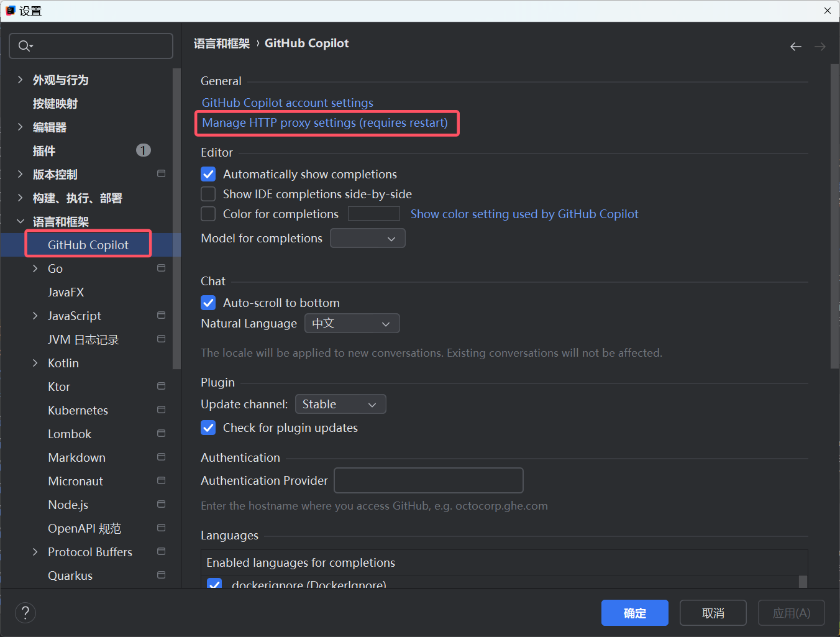The image size is (840, 637).
Task: Expand 外观与行为 tree node
Action: coord(21,80)
